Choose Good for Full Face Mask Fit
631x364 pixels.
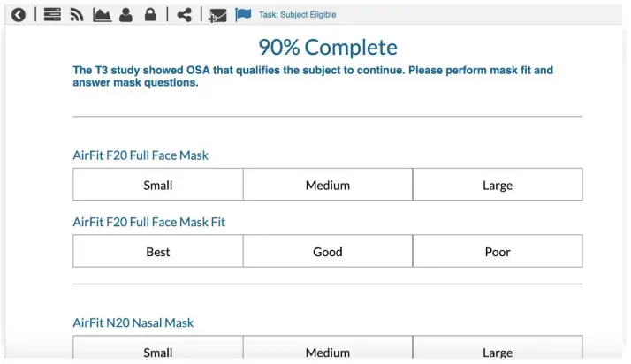click(328, 252)
